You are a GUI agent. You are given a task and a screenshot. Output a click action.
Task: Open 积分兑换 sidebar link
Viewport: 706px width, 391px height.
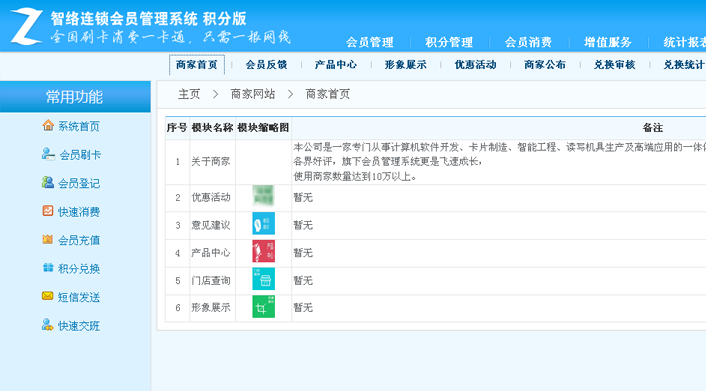click(x=79, y=269)
